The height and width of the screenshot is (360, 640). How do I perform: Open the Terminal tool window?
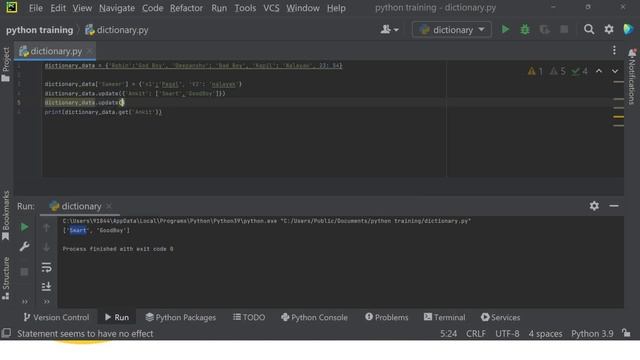(x=444, y=317)
